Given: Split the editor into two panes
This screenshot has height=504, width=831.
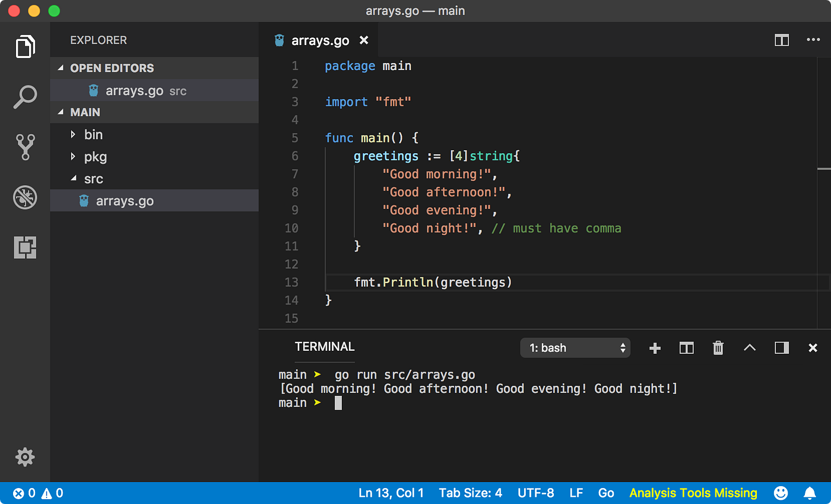Looking at the screenshot, I should [x=781, y=40].
